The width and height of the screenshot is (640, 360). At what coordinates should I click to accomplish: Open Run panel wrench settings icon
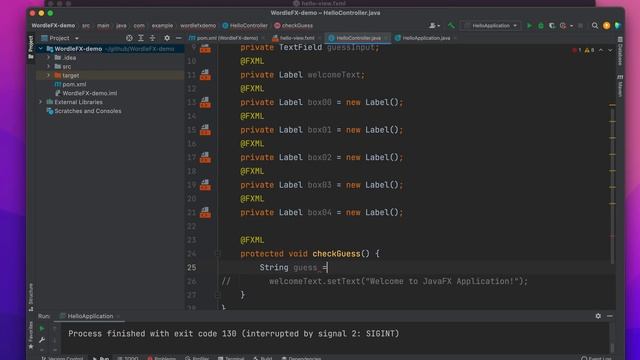42,340
